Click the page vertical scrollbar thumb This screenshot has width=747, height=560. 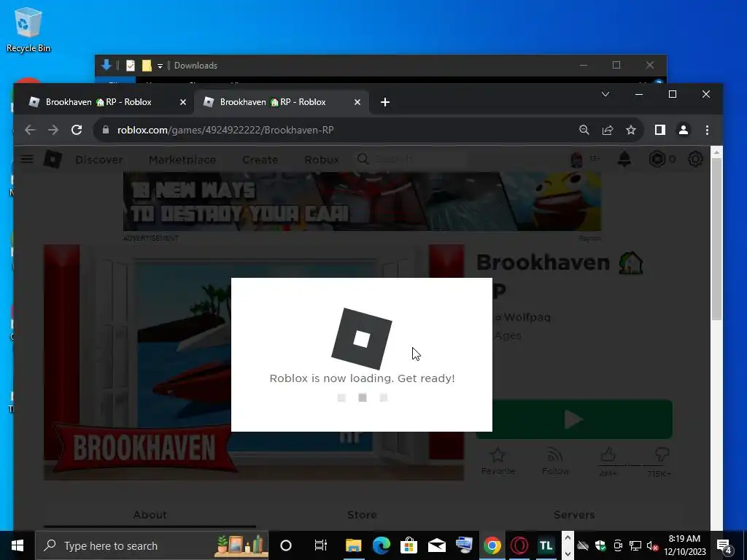pos(716,238)
